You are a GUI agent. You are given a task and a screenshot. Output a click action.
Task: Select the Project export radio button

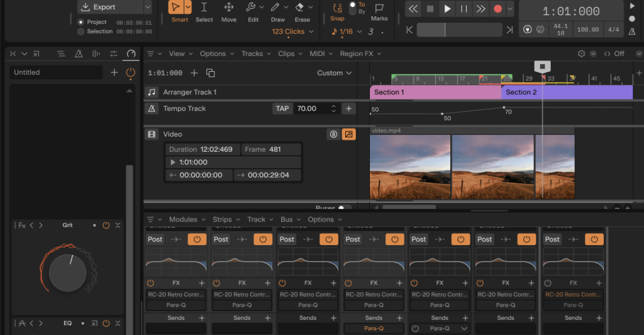(81, 22)
